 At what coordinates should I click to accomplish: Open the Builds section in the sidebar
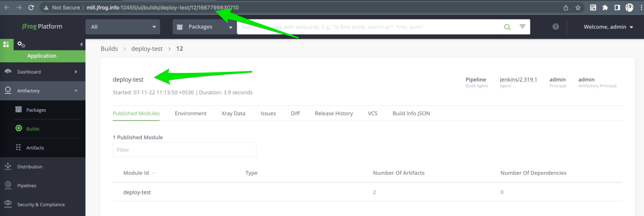[33, 129]
